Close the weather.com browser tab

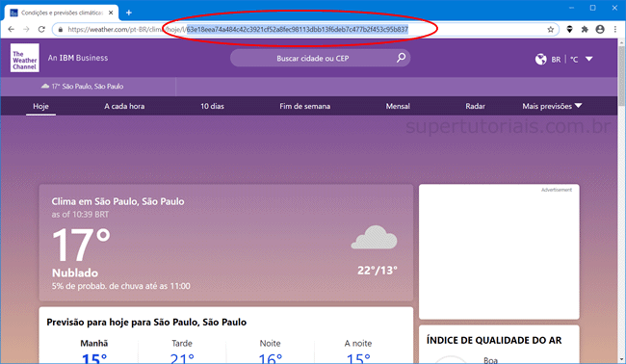[x=111, y=13]
